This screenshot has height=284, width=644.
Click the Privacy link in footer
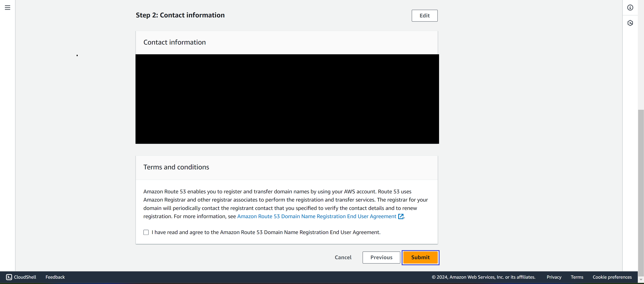(x=554, y=277)
